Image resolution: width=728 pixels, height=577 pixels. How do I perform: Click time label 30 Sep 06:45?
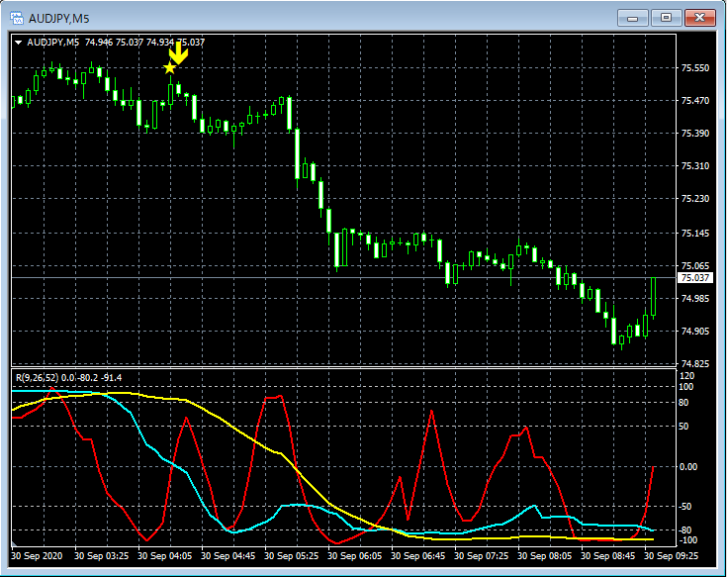pos(417,556)
